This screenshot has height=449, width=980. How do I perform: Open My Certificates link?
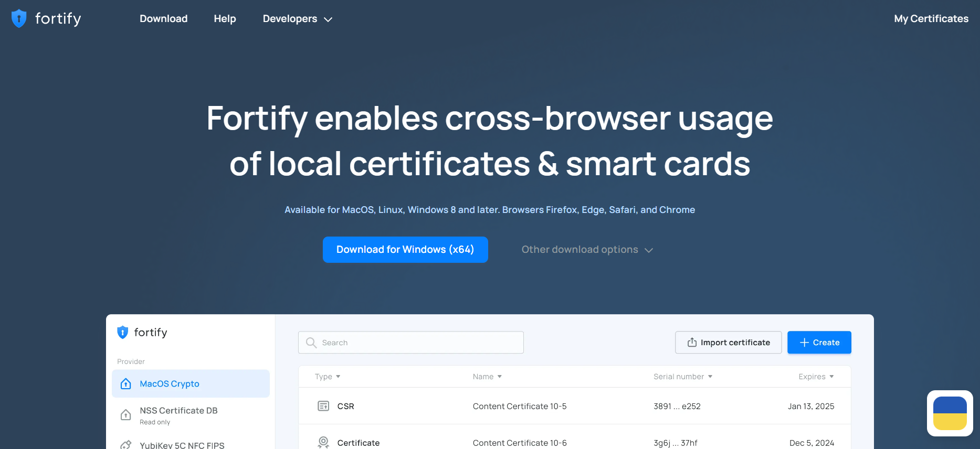[931, 19]
